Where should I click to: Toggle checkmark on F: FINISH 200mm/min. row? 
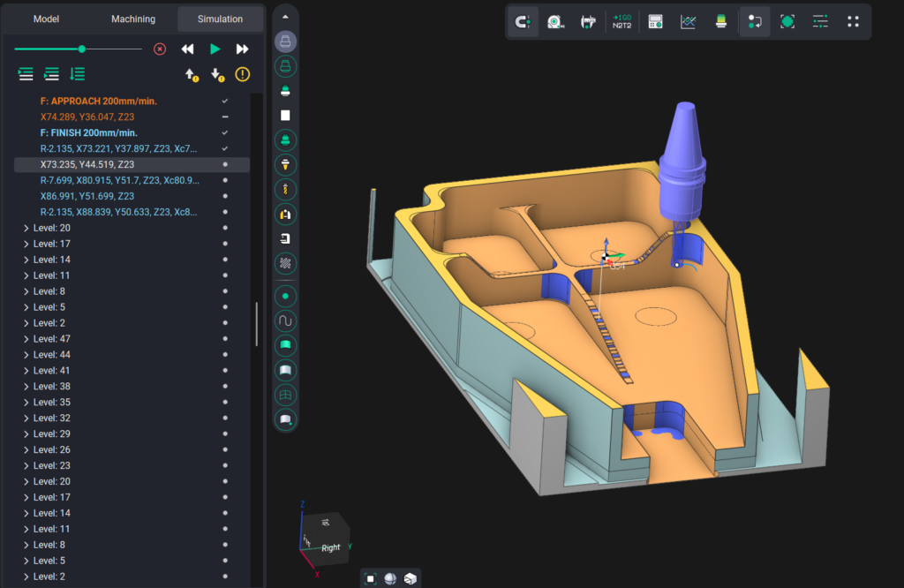coord(225,132)
